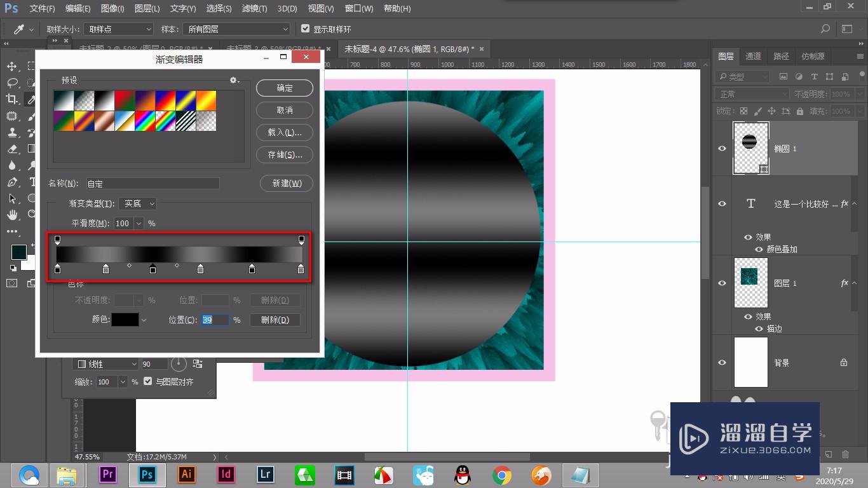Toggle Quick Mask mode icon
The image size is (868, 488).
12,283
